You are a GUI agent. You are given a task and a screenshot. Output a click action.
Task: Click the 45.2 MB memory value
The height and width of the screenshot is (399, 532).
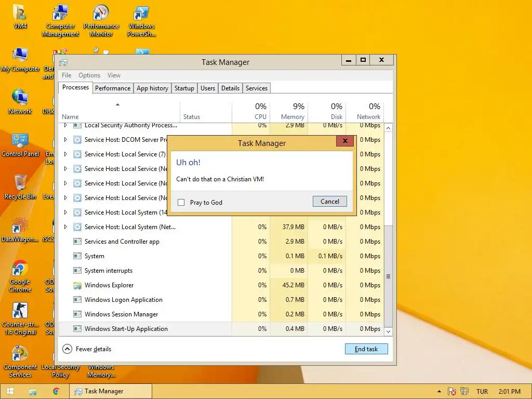[293, 285]
